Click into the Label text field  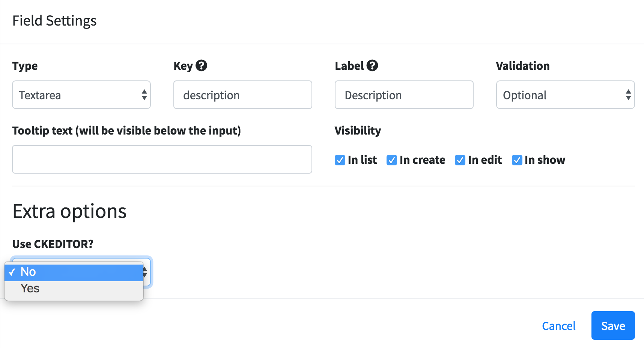click(404, 95)
